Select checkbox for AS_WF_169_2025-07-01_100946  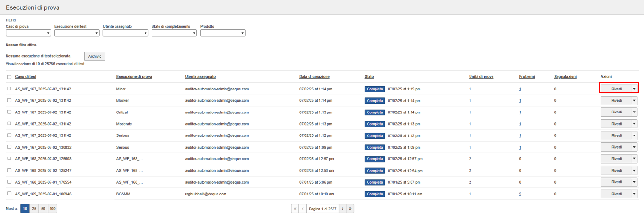(x=9, y=194)
